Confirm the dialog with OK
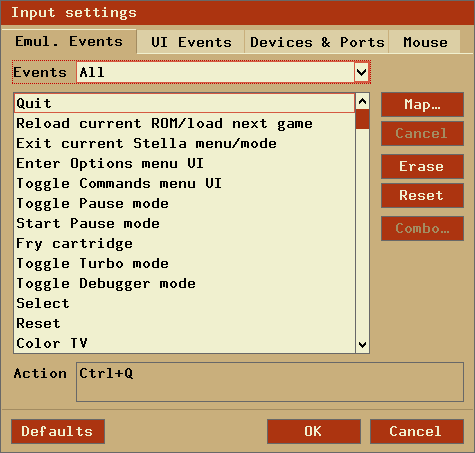The height and width of the screenshot is (453, 475). pos(314,431)
